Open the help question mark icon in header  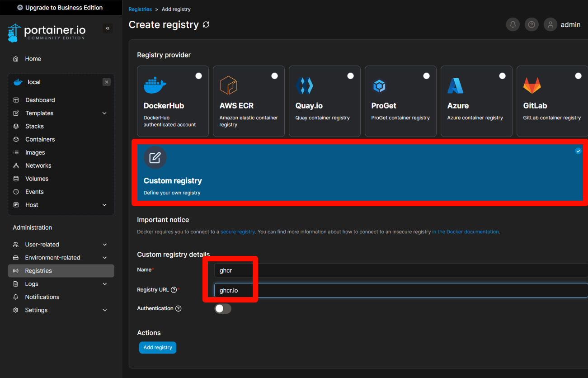coord(532,25)
